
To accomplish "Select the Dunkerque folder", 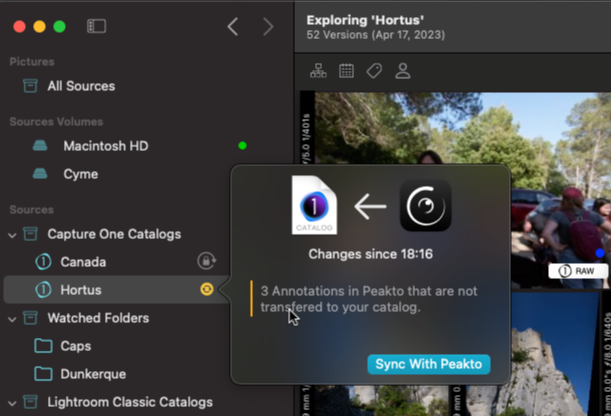I will [93, 374].
